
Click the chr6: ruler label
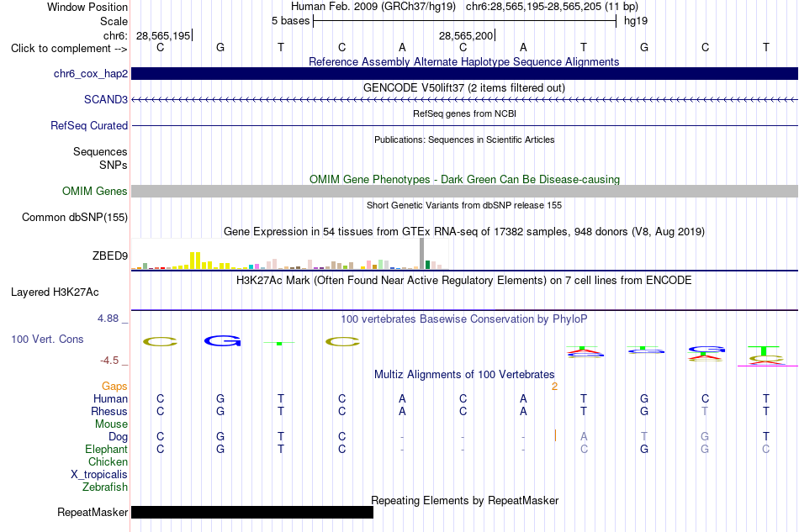tap(115, 35)
